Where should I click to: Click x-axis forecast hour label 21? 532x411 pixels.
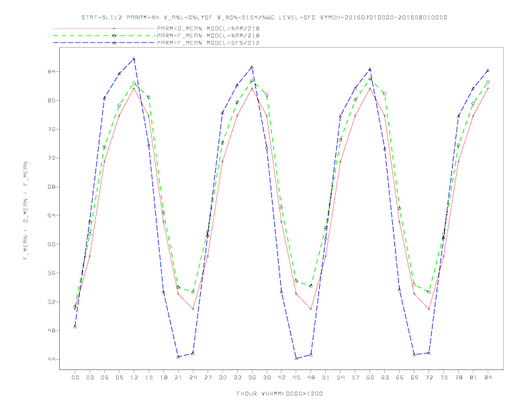(178, 377)
